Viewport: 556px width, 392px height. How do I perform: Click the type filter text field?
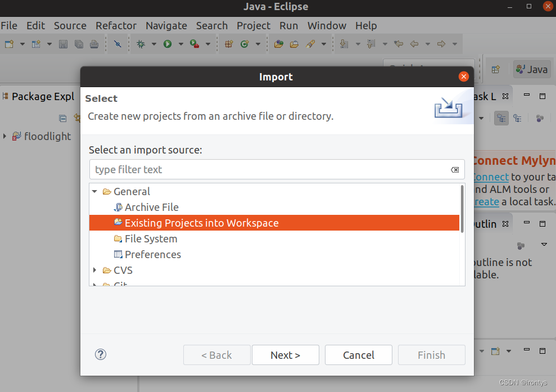click(270, 170)
